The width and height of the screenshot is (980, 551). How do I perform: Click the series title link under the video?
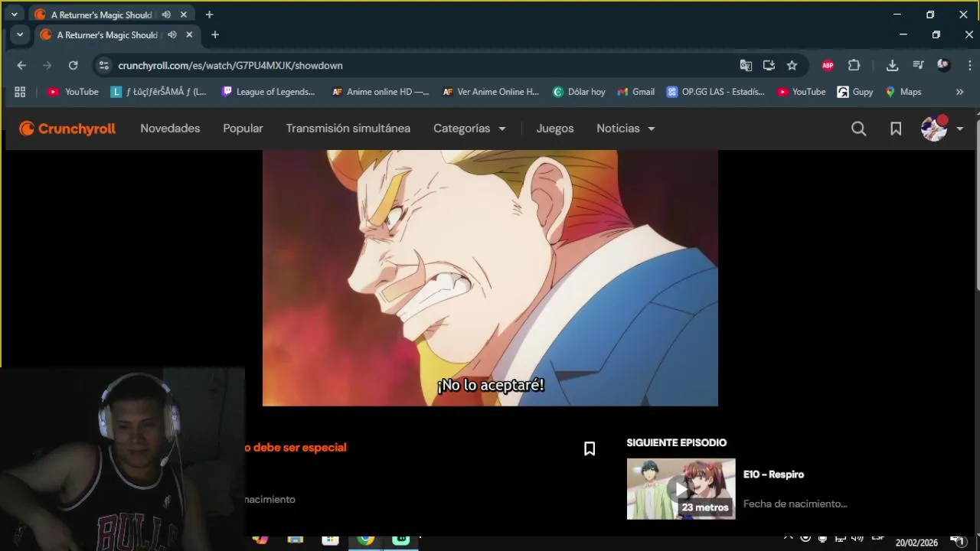[296, 448]
